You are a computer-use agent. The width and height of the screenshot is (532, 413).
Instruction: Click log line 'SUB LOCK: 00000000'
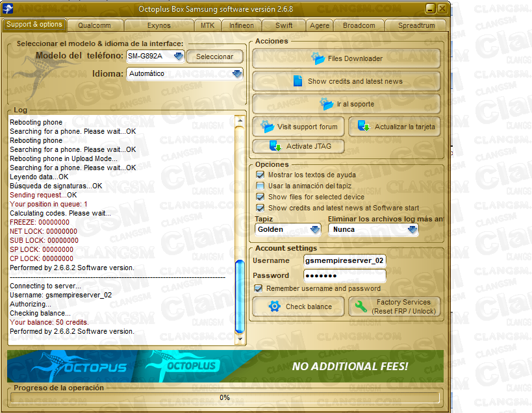(x=44, y=240)
